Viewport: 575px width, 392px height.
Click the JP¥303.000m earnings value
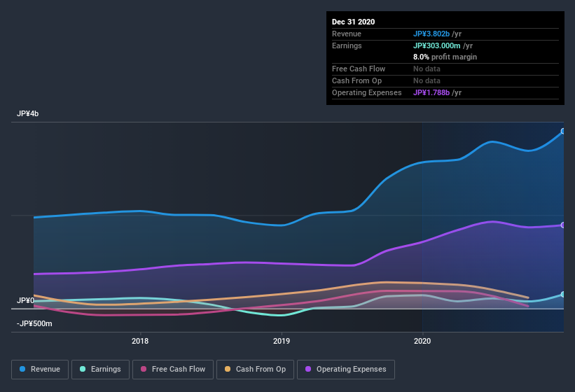click(437, 45)
